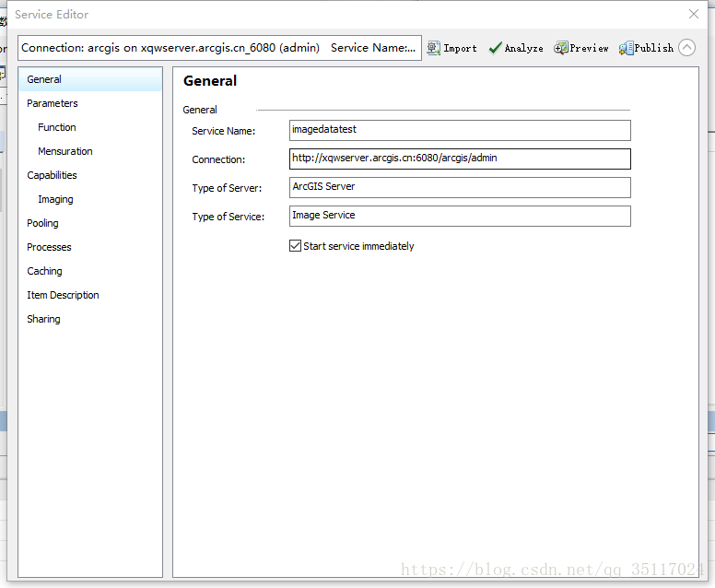The height and width of the screenshot is (588, 715).
Task: Click the Import toolbar icon
Action: 451,48
